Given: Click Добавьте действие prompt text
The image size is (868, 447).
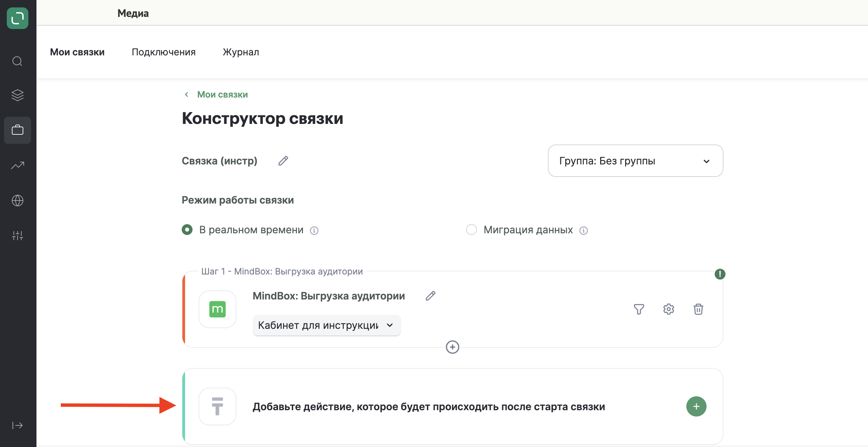Looking at the screenshot, I should 429,406.
